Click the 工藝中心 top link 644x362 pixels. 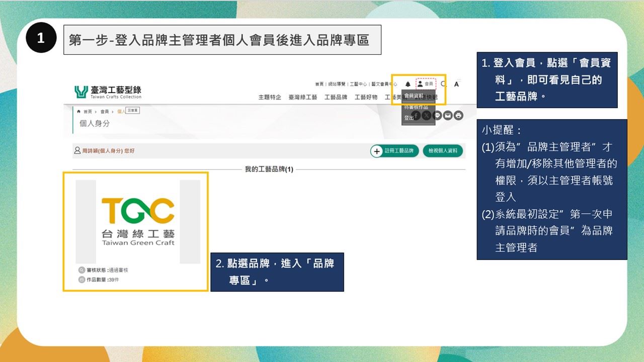358,84
